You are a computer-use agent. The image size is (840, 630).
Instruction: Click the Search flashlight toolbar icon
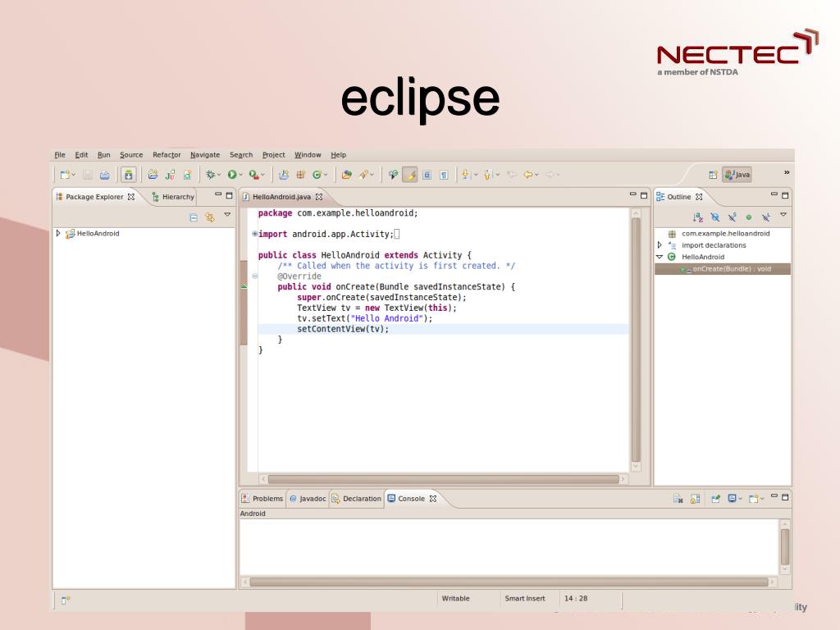[364, 175]
